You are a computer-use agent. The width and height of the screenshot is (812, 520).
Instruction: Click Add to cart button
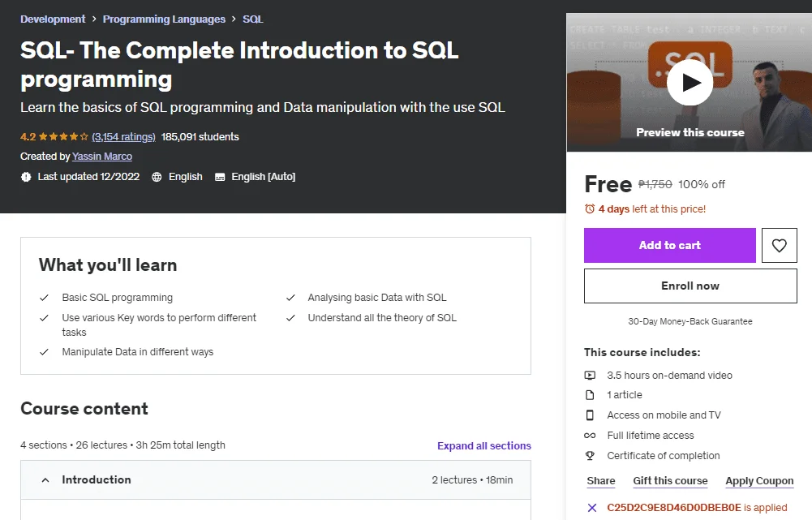point(669,246)
